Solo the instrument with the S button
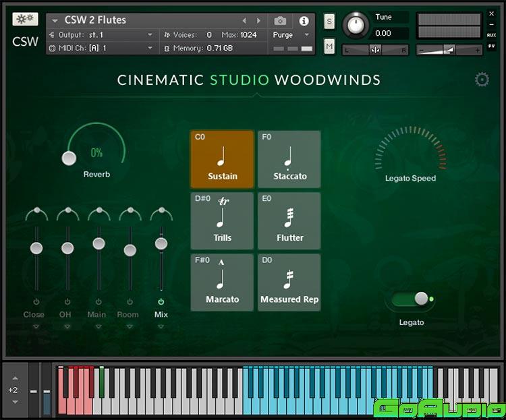This screenshot has width=506, height=420. coord(329,21)
